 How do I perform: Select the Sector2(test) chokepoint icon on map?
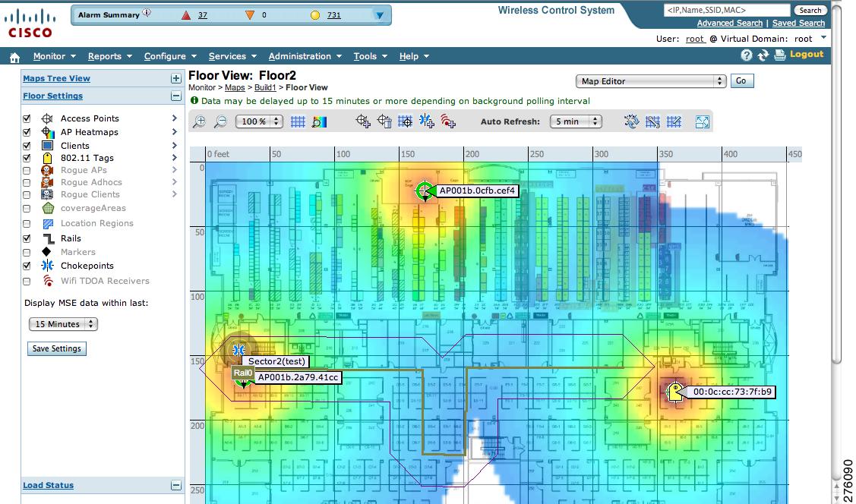(238, 350)
